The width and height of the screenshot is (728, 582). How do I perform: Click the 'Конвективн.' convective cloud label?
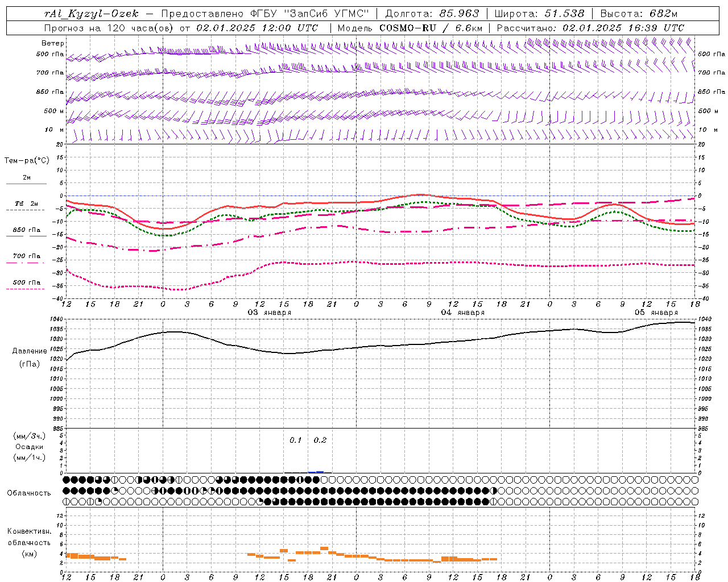[30, 531]
